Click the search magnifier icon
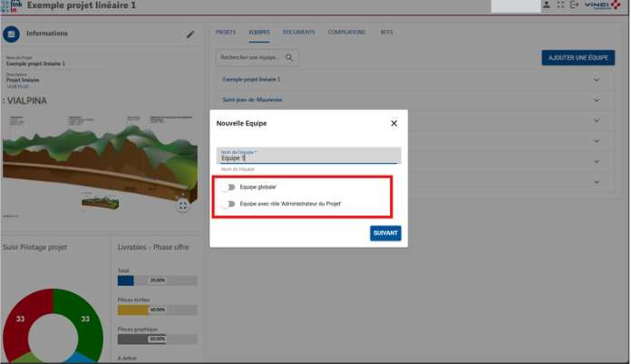 pos(290,57)
